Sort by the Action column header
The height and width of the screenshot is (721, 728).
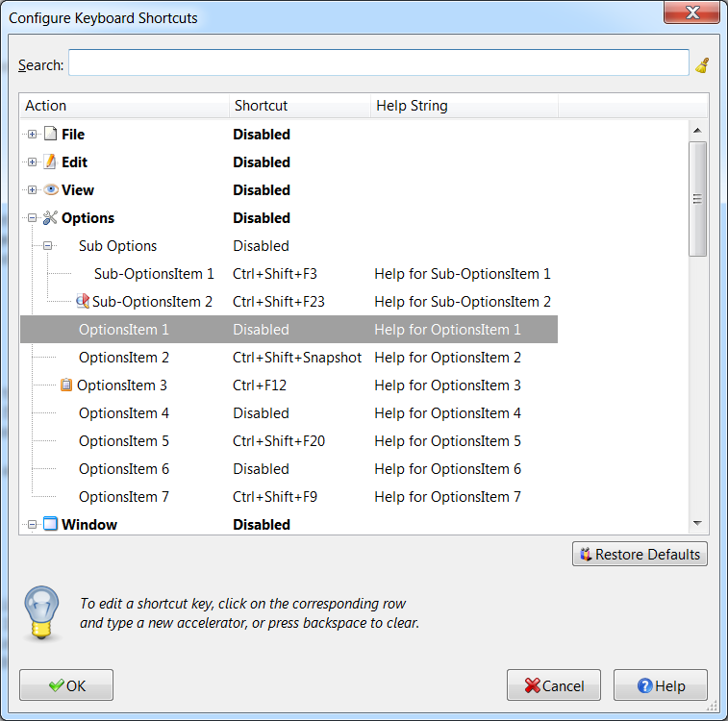click(x=123, y=106)
